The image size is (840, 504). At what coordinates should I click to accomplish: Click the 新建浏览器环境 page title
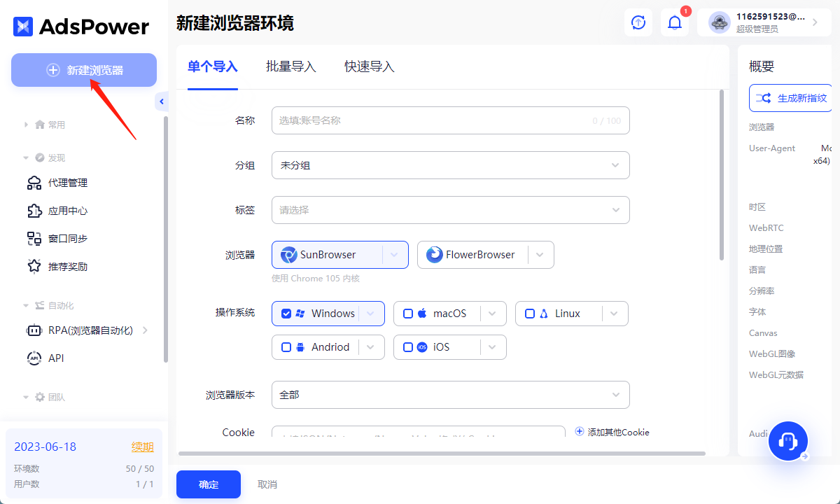click(x=235, y=23)
